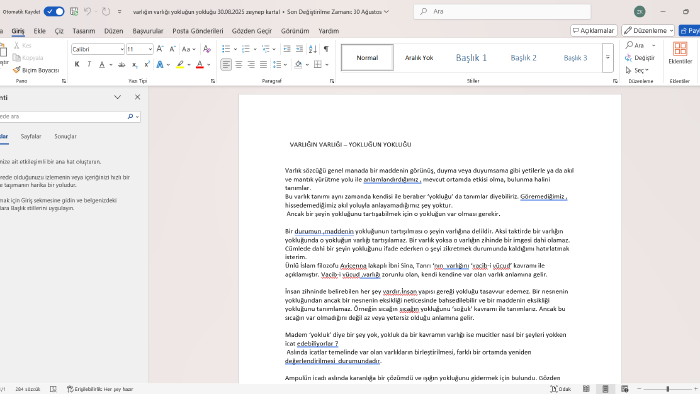Click the Açıklamalar comments button
700x394 pixels.
click(x=593, y=30)
